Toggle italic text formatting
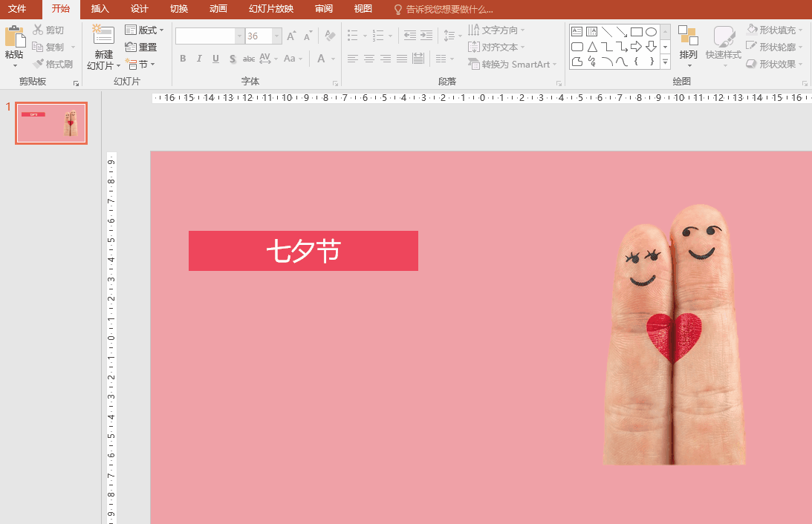812x524 pixels. point(199,59)
